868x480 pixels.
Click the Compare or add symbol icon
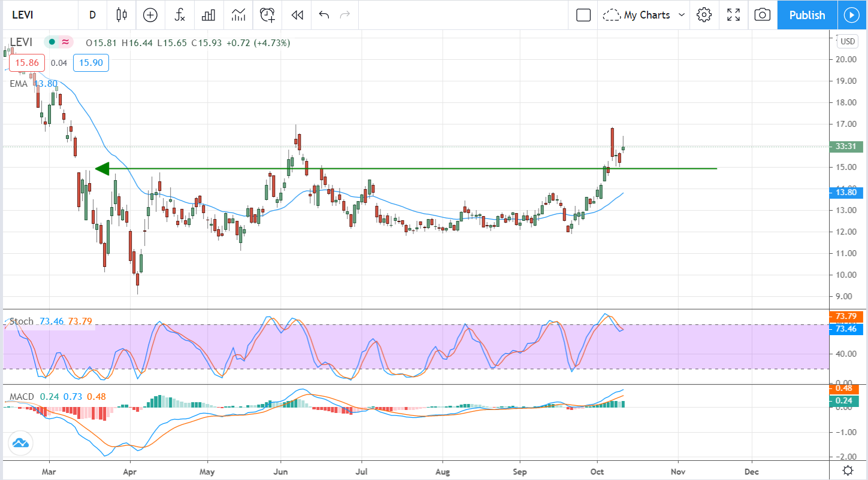coord(150,15)
